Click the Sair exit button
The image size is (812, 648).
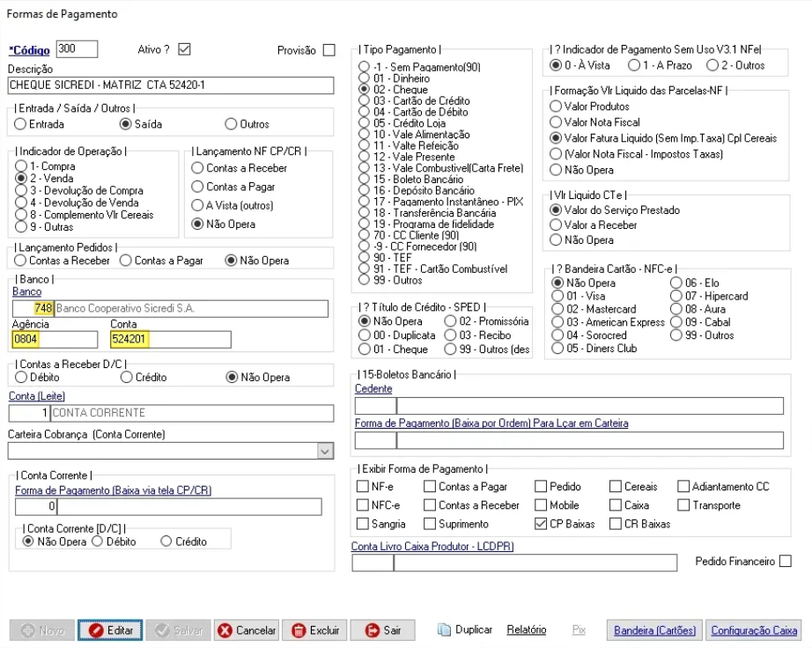[x=383, y=630]
